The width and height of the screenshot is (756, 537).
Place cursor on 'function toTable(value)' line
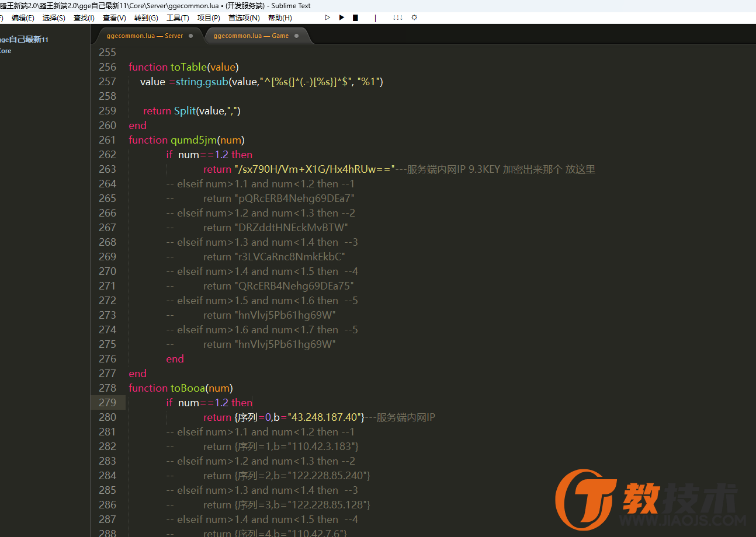[x=183, y=67]
